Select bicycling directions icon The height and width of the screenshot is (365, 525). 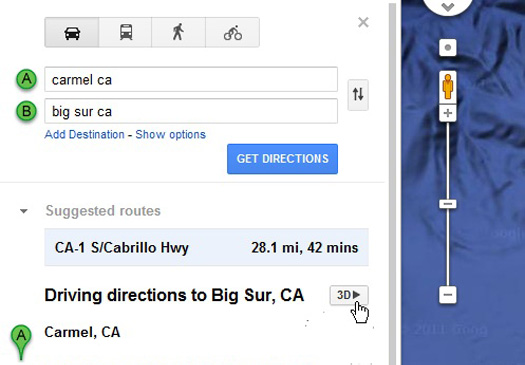(233, 32)
